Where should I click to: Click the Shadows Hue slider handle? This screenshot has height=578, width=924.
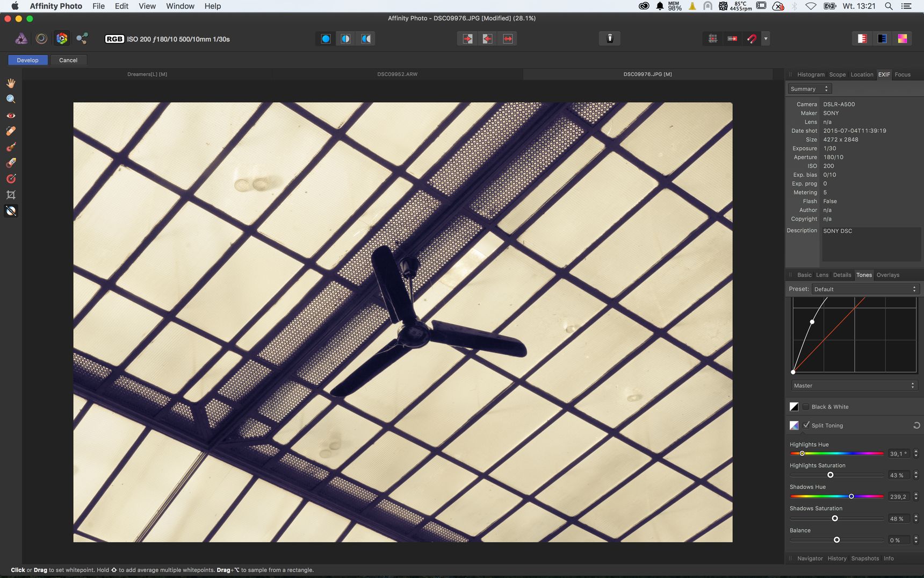tap(851, 496)
